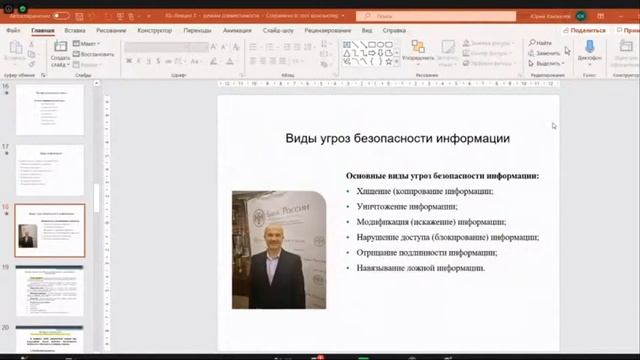The height and width of the screenshot is (360, 640).
Task: Open the Выделить select dropdown
Action: click(546, 64)
